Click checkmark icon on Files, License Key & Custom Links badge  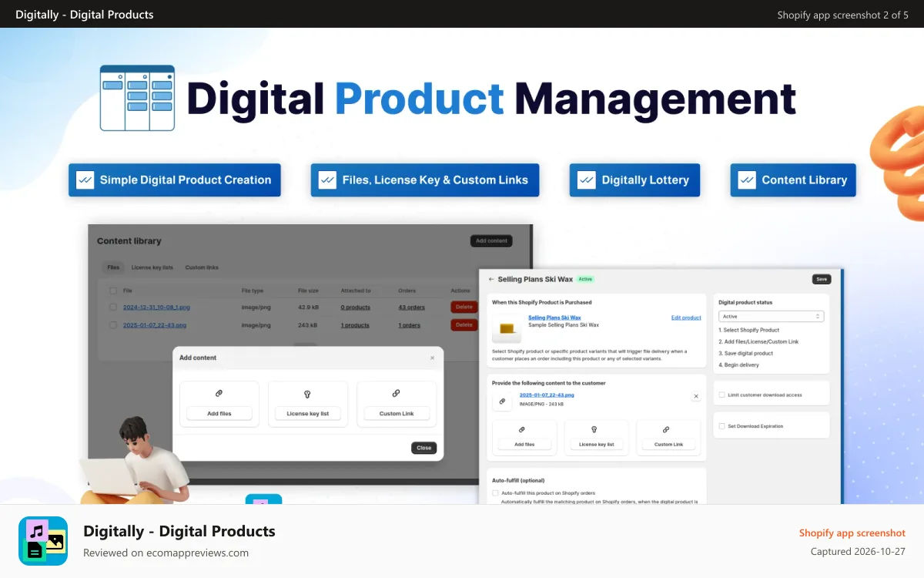click(326, 180)
